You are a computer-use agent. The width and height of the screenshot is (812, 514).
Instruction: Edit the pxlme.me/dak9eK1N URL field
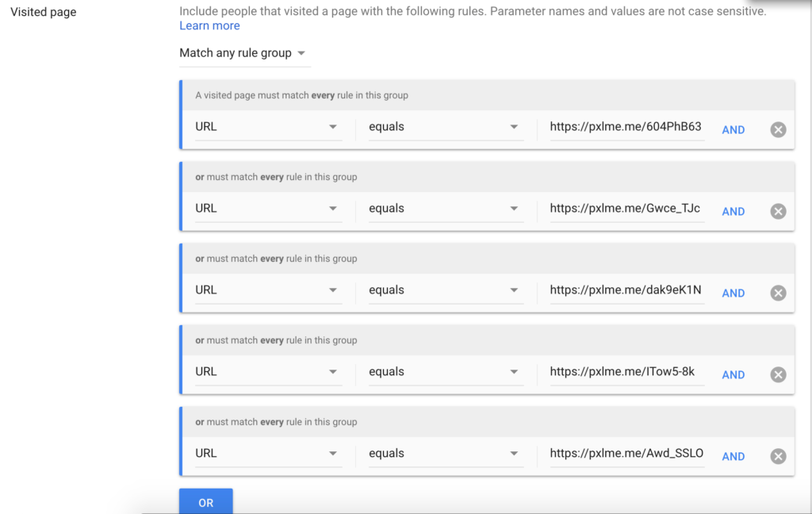(x=626, y=290)
